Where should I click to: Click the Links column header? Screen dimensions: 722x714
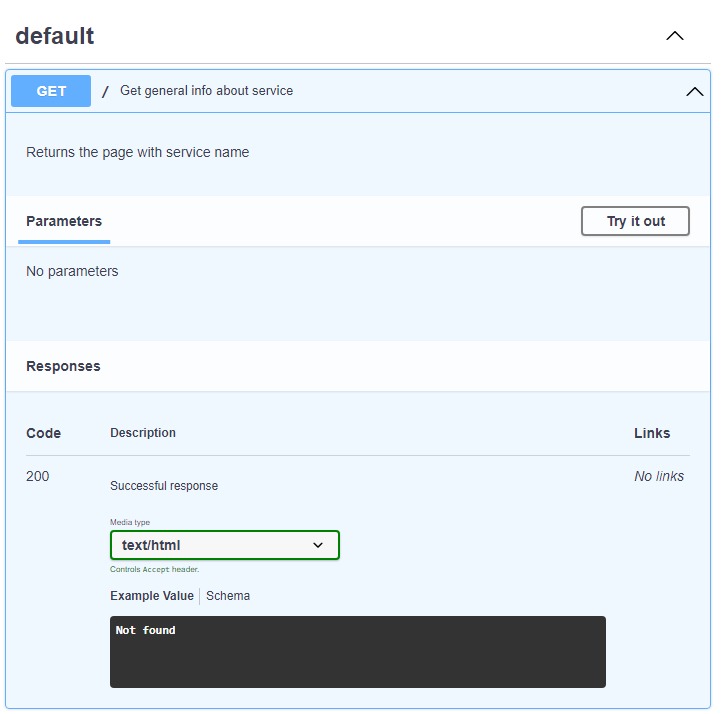coord(652,433)
